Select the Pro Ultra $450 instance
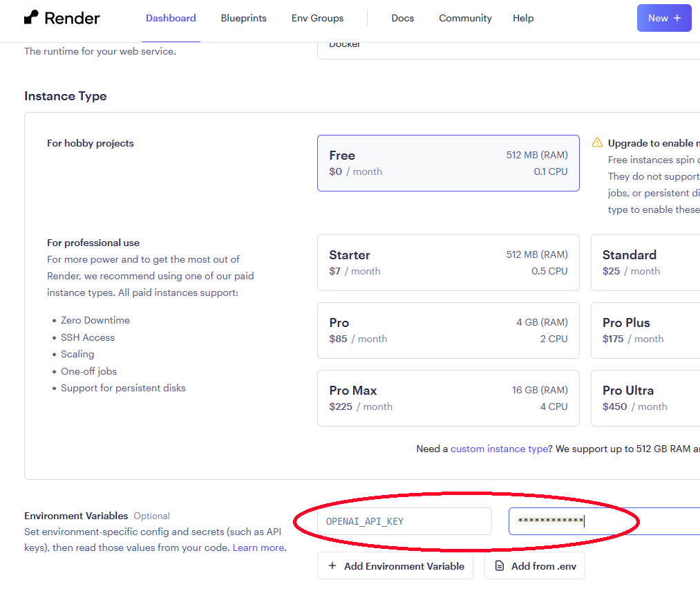Image resolution: width=700 pixels, height=598 pixels. coord(645,398)
